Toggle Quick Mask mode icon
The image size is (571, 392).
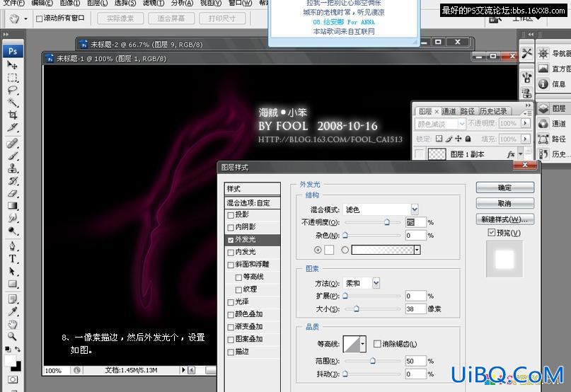(12, 379)
